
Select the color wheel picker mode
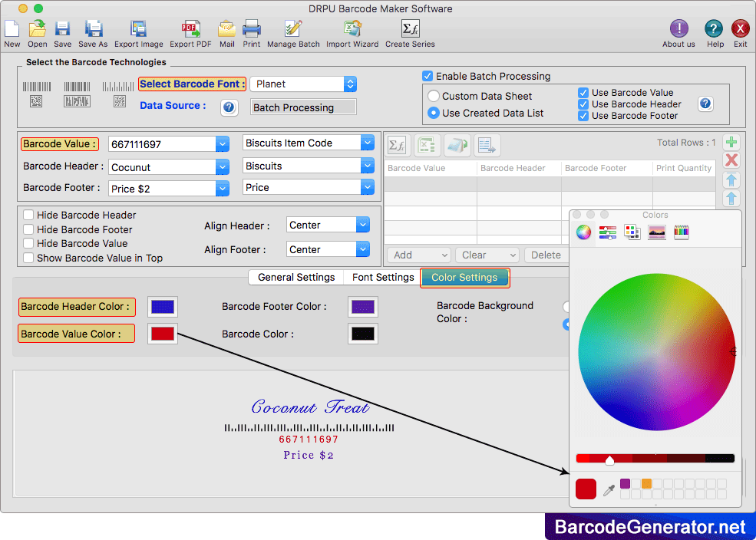click(583, 232)
